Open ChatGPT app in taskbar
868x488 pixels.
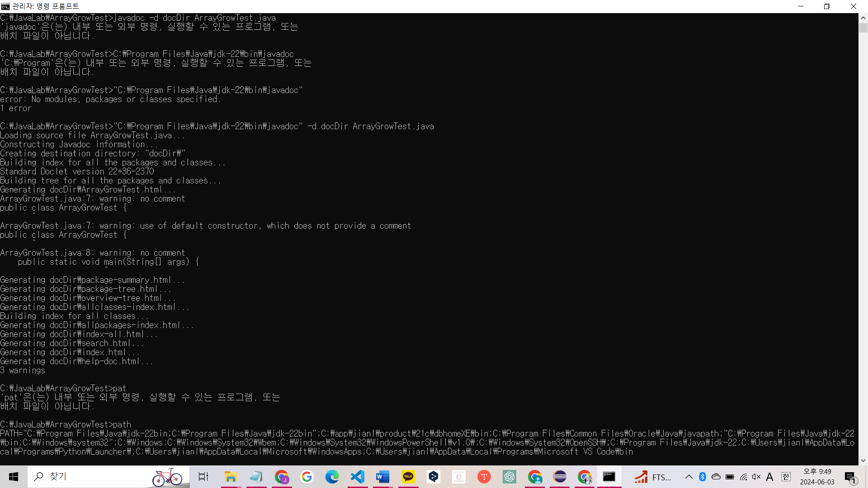point(509,477)
